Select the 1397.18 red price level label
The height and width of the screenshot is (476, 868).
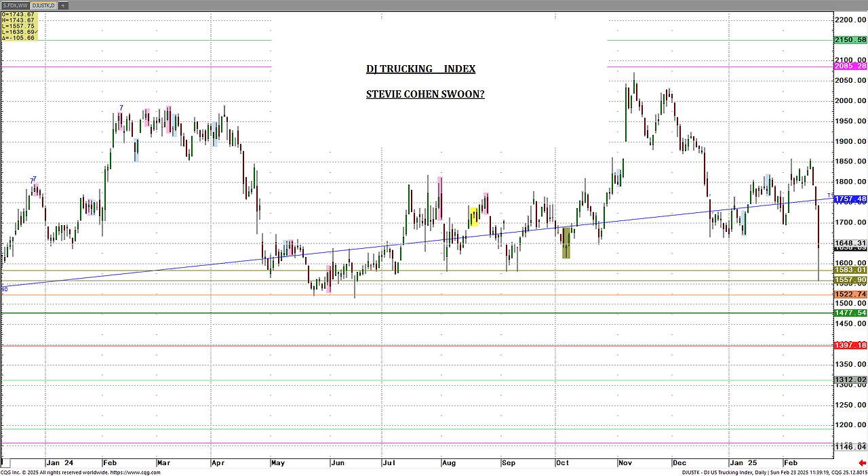(850, 345)
